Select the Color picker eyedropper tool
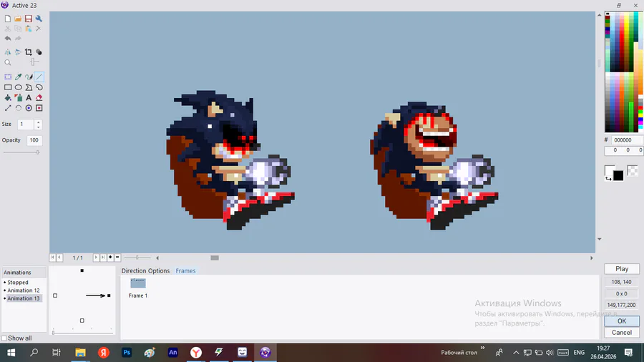 (x=18, y=77)
